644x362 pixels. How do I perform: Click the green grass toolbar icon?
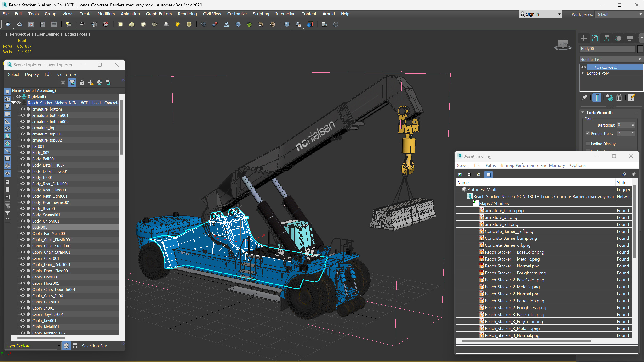pyautogui.click(x=249, y=24)
